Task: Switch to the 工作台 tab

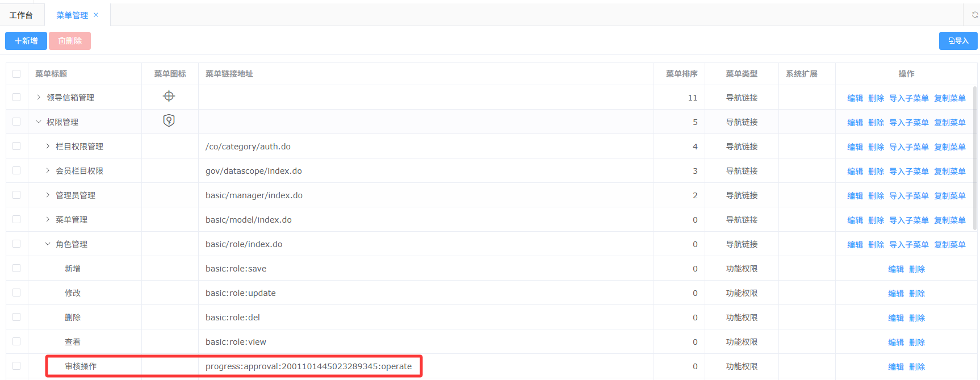Action: point(21,15)
